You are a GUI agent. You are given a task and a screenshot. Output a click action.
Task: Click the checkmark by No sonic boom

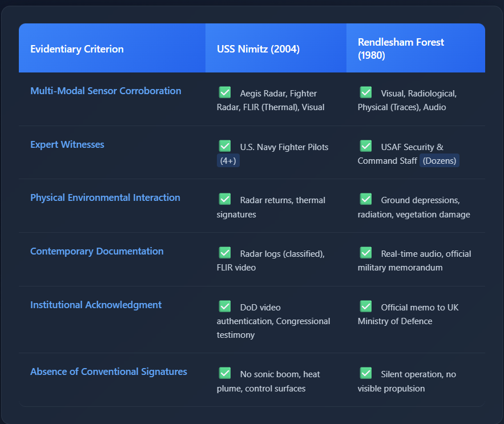tap(225, 373)
